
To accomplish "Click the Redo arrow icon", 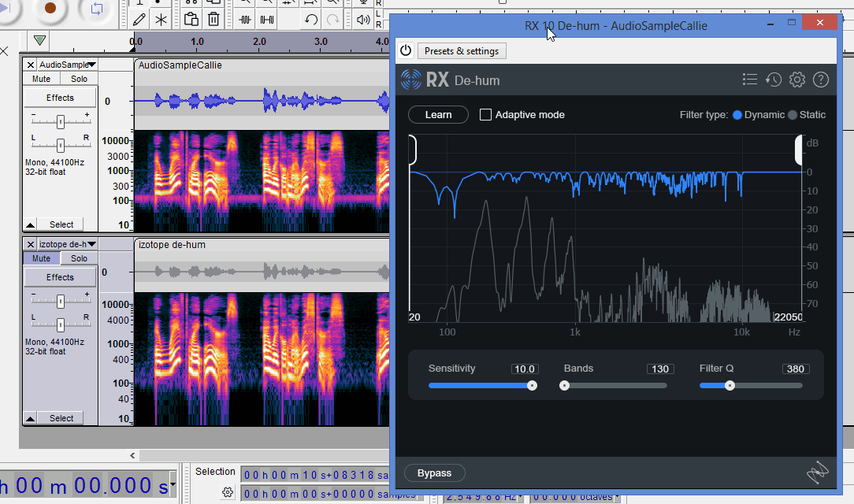I will click(x=332, y=20).
